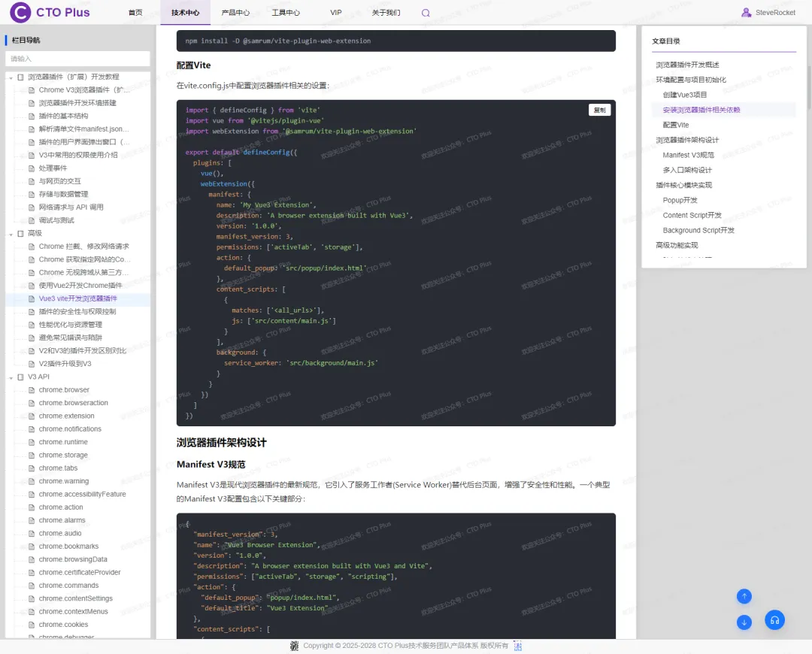Image resolution: width=812 pixels, height=654 pixels.
Task: Jump to Popup开发 in contents
Action: click(x=680, y=200)
